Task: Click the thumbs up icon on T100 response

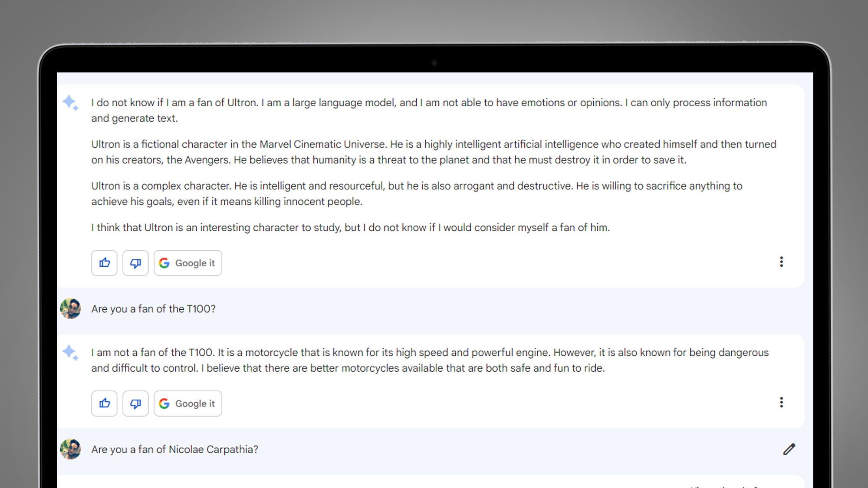Action: (x=105, y=403)
